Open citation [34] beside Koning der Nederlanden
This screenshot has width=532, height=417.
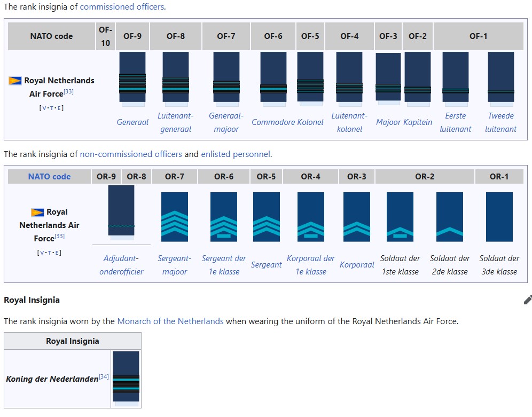pyautogui.click(x=104, y=376)
